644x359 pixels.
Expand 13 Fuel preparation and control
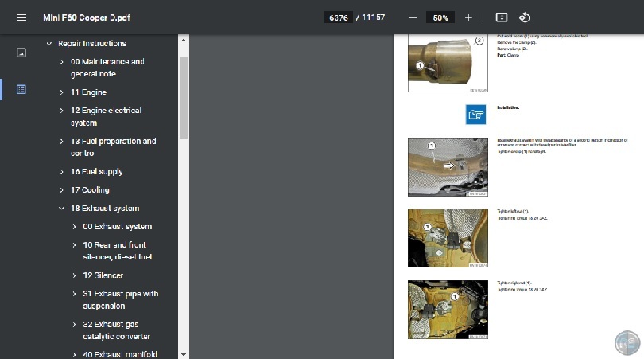(61, 141)
